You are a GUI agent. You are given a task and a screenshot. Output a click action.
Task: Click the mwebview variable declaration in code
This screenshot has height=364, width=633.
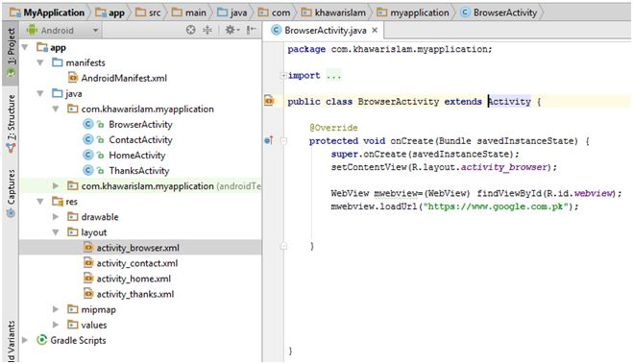pos(396,193)
